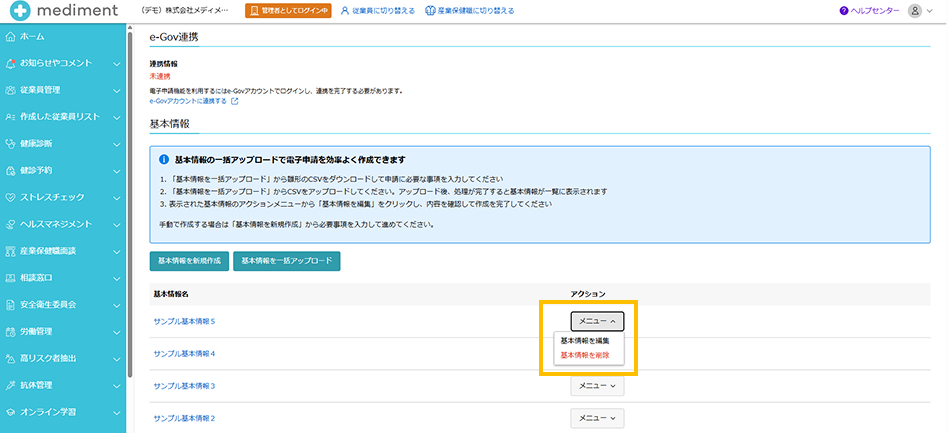Collapse the メニュー dropdown for サンプル基本情報5
The height and width of the screenshot is (433, 948).
597,321
